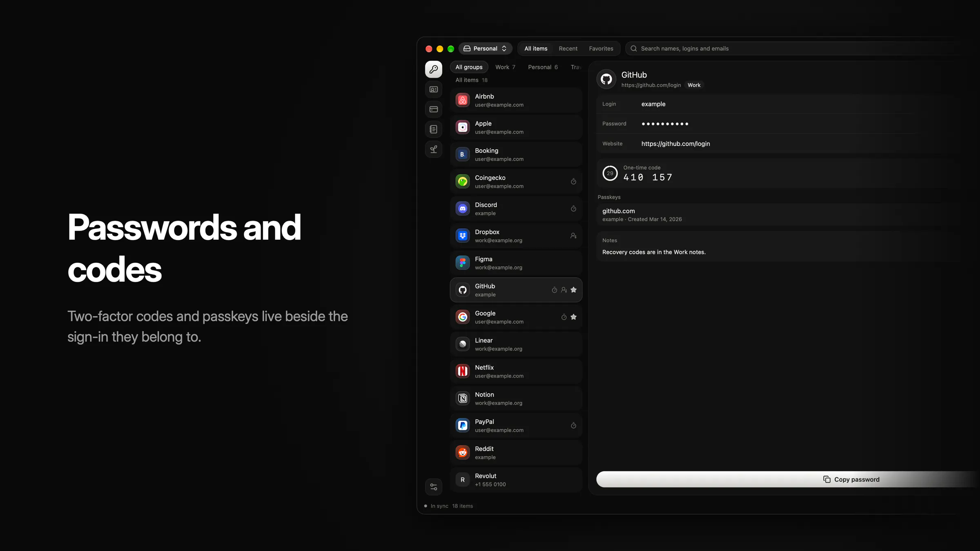The height and width of the screenshot is (551, 980).
Task: Click the Airbnb app icon in list
Action: [463, 100]
